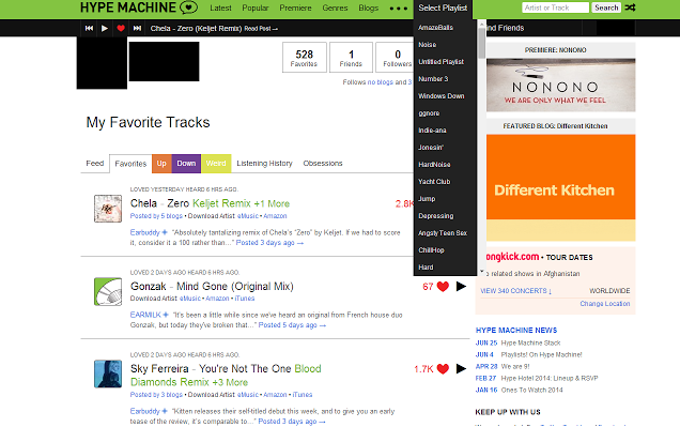Choose Depressing playlist
The height and width of the screenshot is (427, 680).
pyautogui.click(x=436, y=216)
